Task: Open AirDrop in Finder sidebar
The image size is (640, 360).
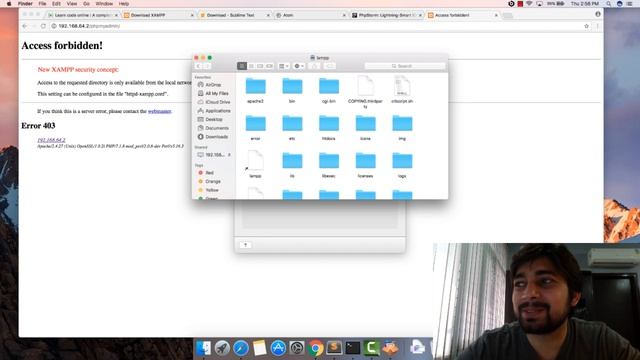Action: (x=213, y=85)
